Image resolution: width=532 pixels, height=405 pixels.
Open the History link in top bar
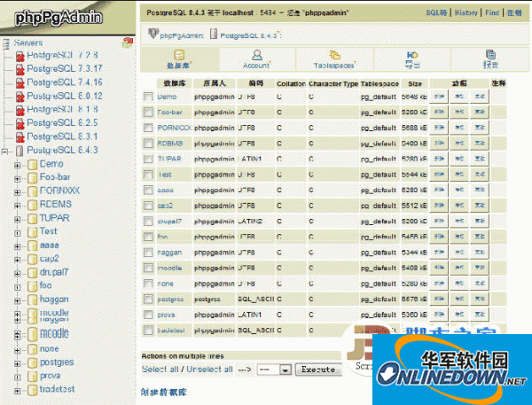click(x=465, y=13)
